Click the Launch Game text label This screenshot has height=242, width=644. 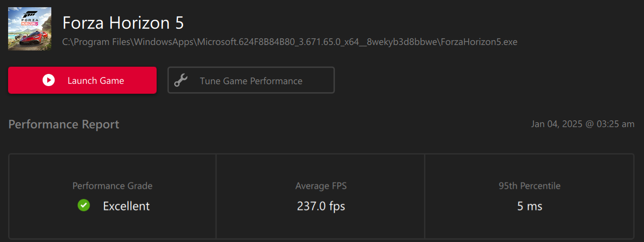(x=96, y=81)
